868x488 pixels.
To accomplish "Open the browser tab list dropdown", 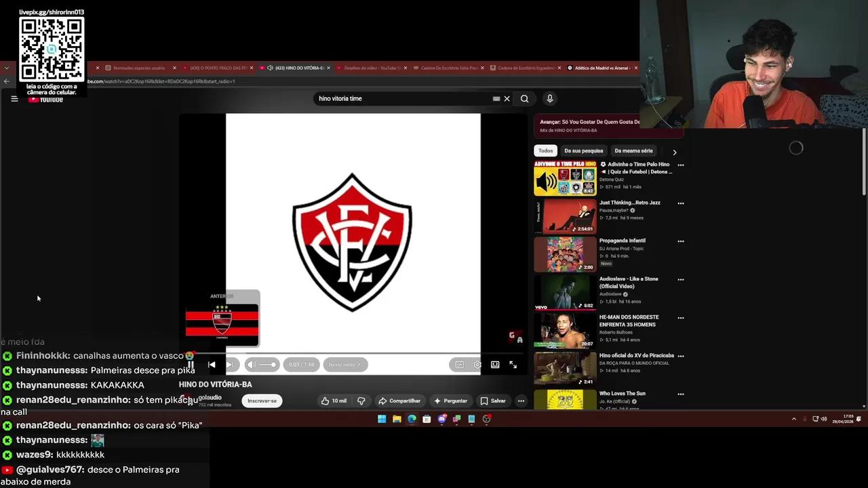I will 6,68.
